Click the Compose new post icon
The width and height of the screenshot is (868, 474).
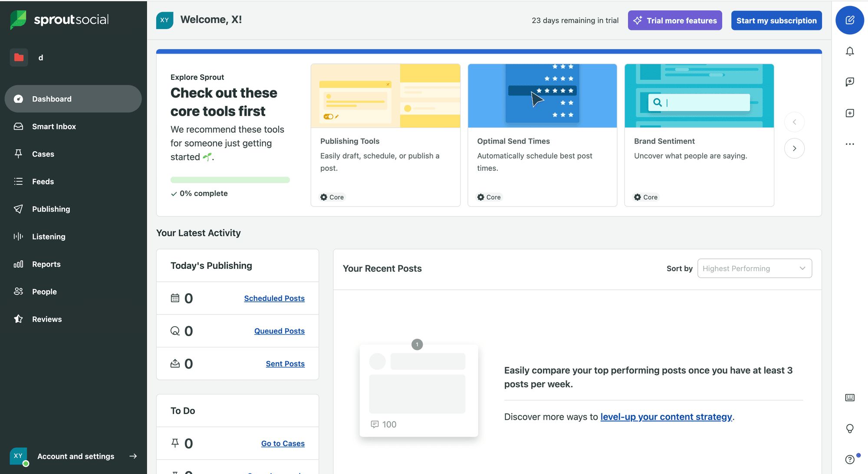click(850, 20)
